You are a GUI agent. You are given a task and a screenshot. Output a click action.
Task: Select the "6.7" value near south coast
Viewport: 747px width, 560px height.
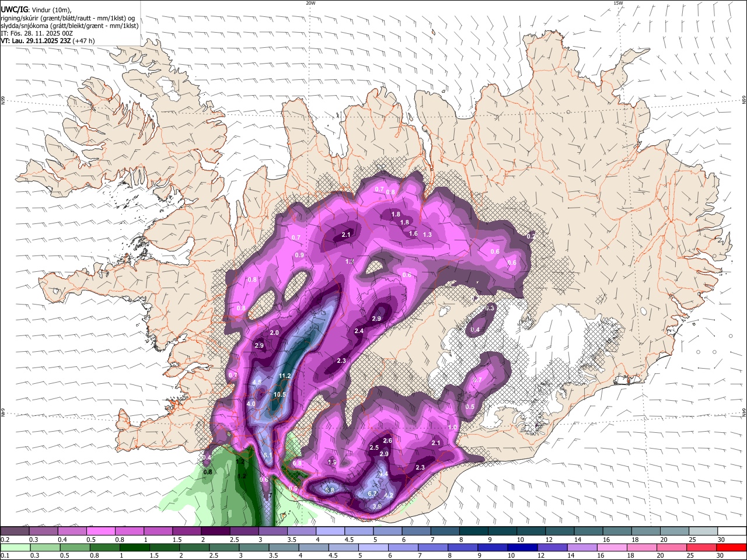click(373, 494)
